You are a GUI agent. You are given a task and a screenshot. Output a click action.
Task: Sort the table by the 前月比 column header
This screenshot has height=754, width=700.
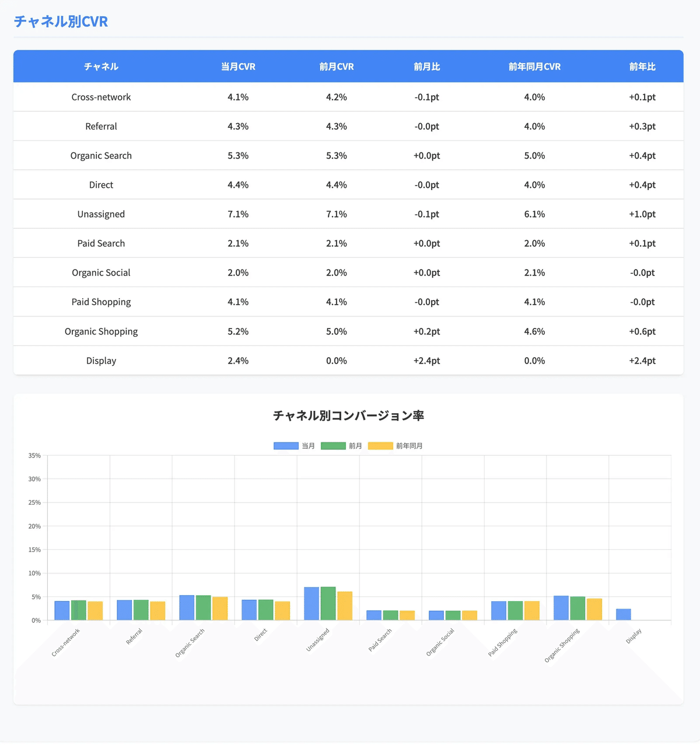coord(426,66)
